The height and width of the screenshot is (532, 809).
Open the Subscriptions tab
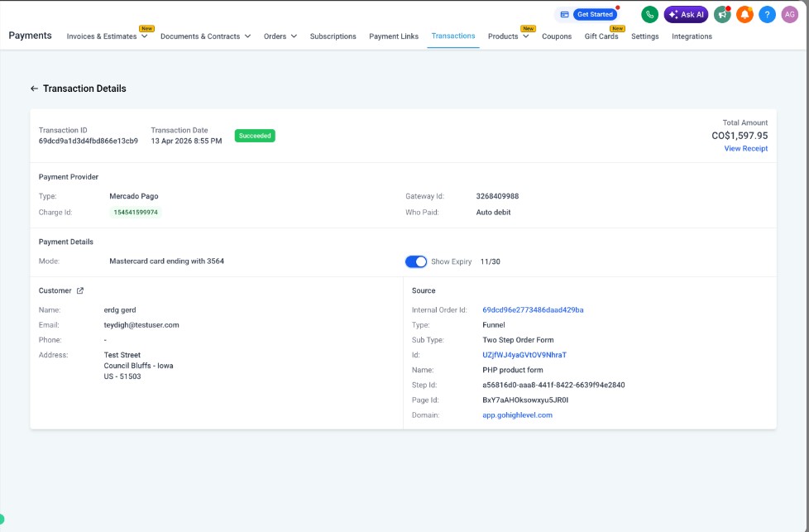[333, 36]
